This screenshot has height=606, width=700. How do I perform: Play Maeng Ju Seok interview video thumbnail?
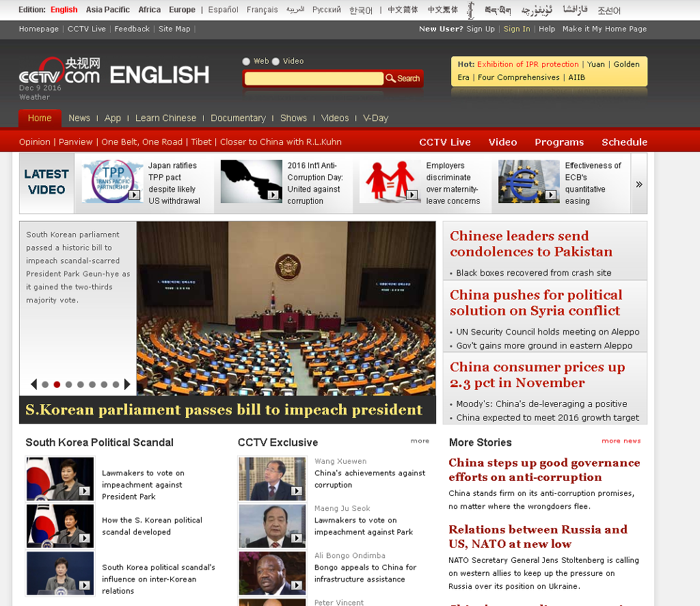(272, 525)
